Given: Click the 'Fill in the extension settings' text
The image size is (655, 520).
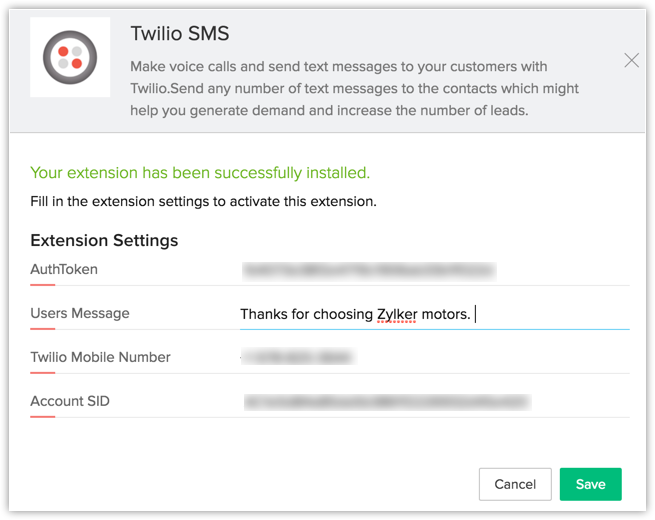Looking at the screenshot, I should (203, 201).
